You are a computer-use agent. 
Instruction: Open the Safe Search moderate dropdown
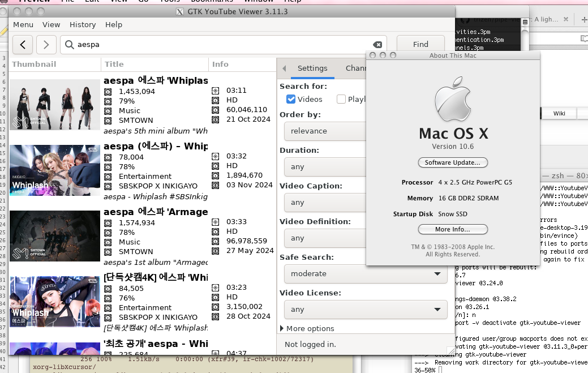366,273
